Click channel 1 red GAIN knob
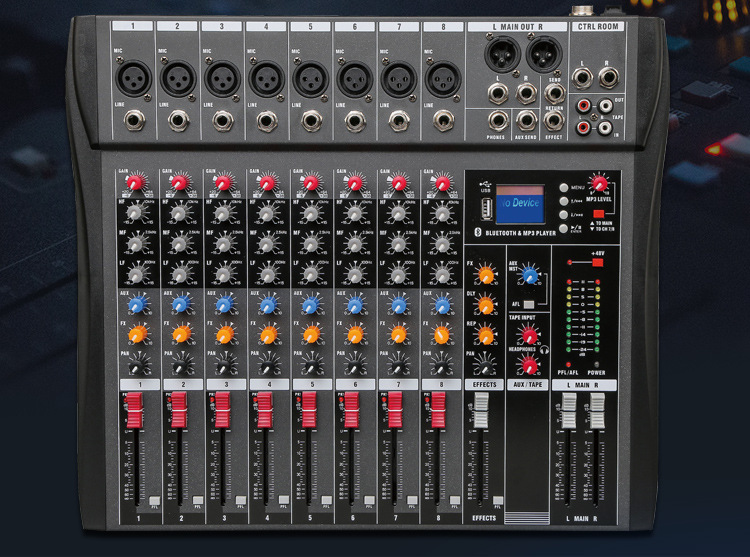The height and width of the screenshot is (557, 750). (x=135, y=182)
